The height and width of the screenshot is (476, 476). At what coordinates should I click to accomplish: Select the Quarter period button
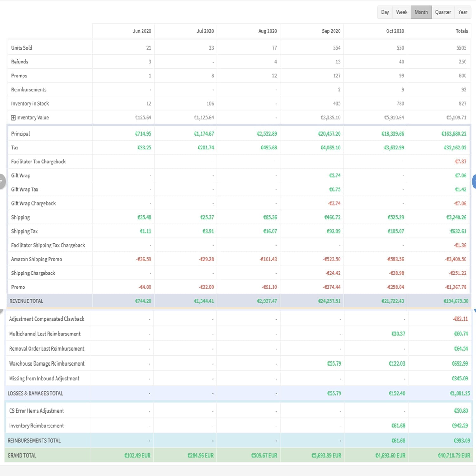tap(443, 12)
